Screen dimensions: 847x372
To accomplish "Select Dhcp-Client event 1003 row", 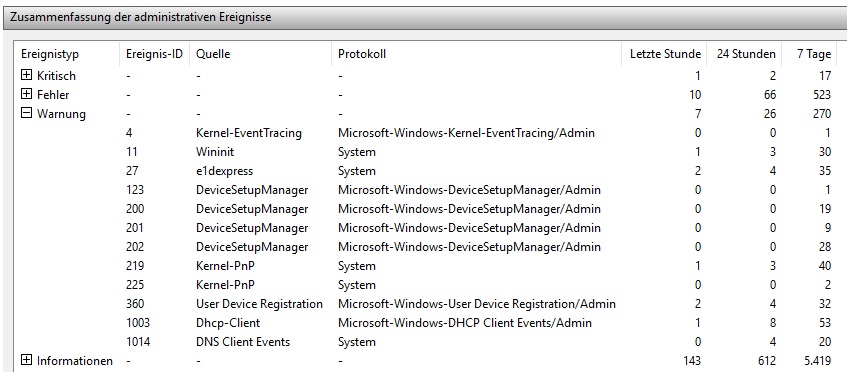I will coord(426,322).
